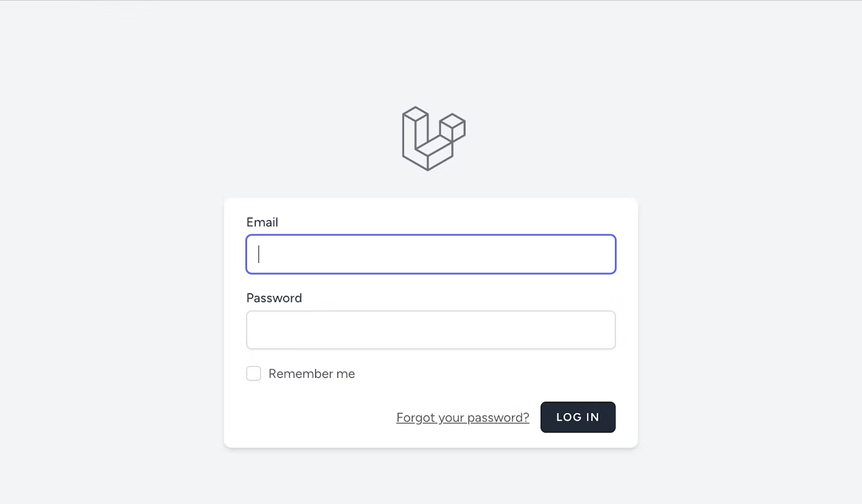Open the Forgot your password link

coord(462,417)
